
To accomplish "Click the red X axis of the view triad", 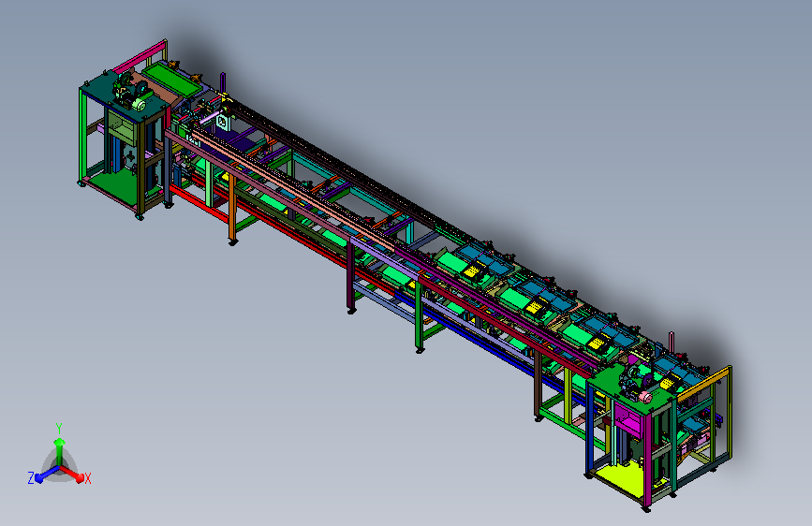I will 74,474.
